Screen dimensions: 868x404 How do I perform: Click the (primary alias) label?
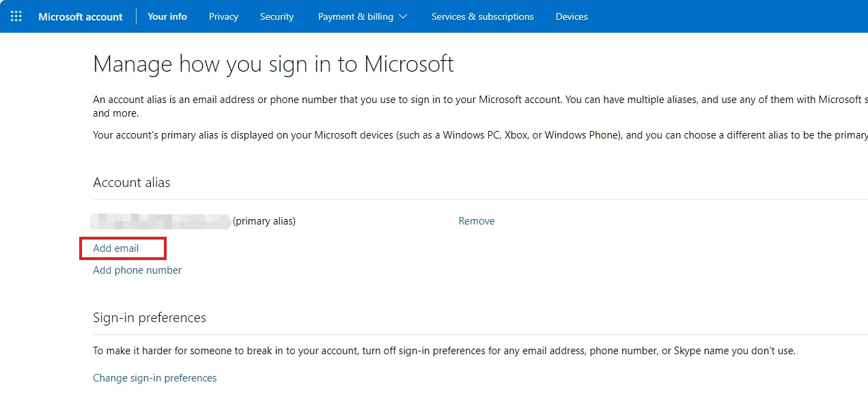[264, 221]
